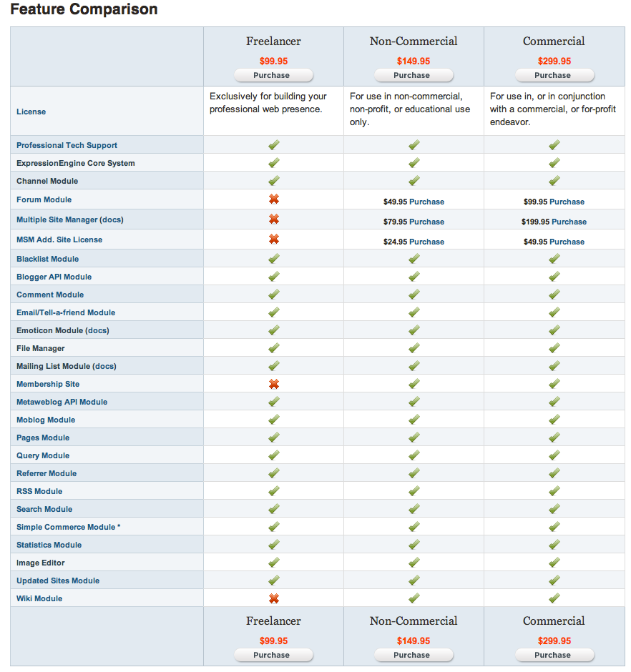
Task: Open the Professional Tech Support link
Action: pyautogui.click(x=67, y=145)
